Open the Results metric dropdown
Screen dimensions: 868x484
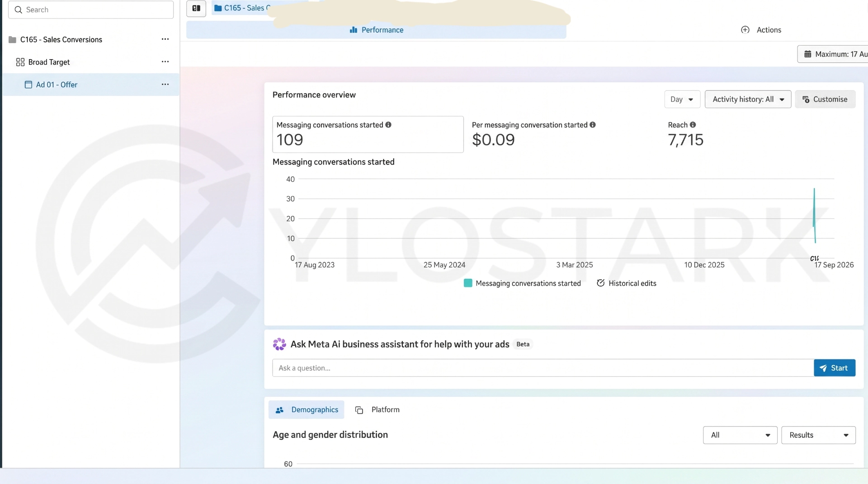[x=818, y=435]
